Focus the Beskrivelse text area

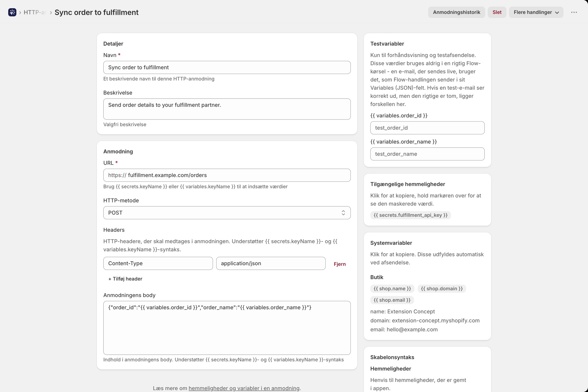(227, 109)
